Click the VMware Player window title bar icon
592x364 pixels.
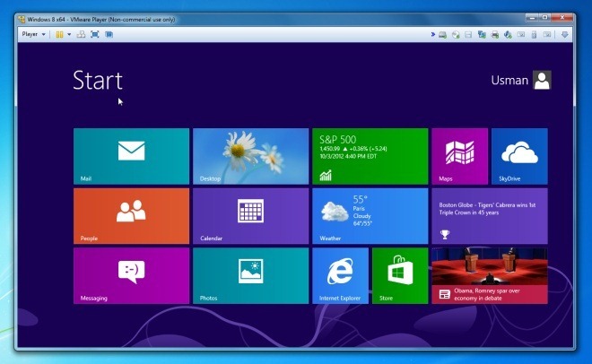(x=22, y=19)
